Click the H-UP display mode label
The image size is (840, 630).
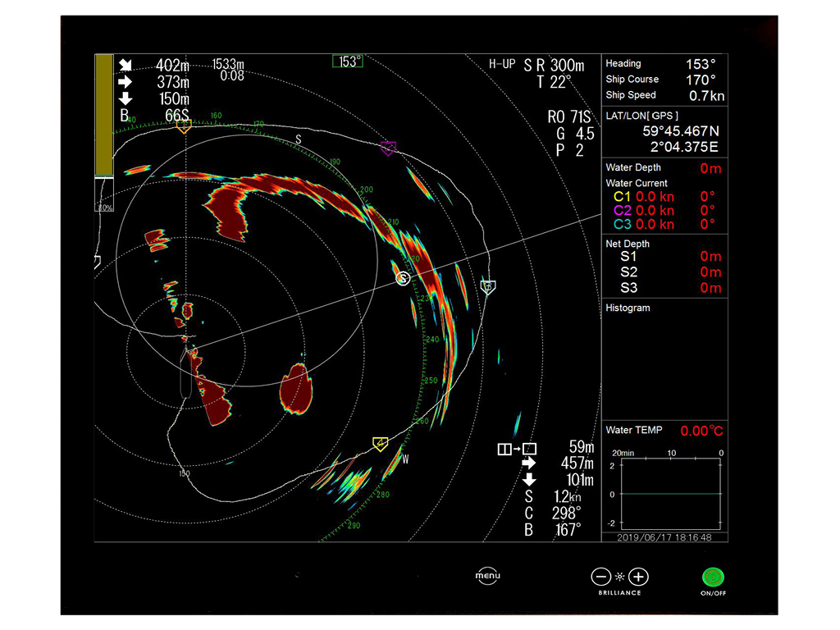coord(502,64)
